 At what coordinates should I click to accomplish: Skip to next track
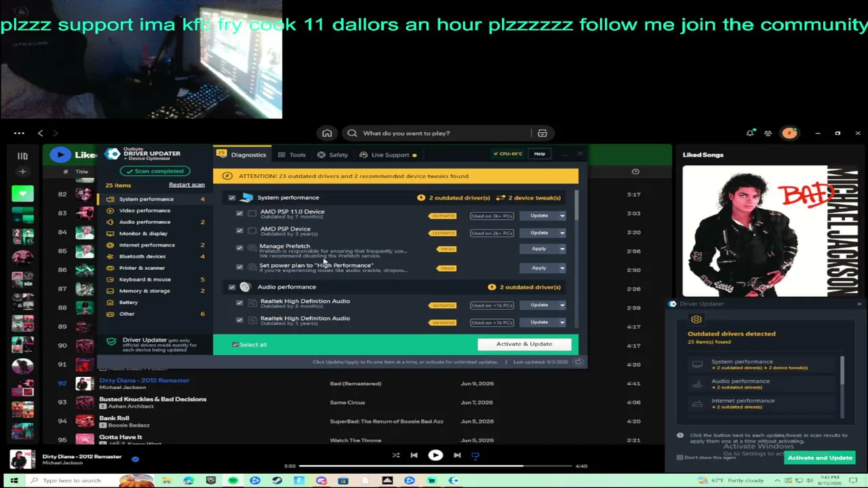pos(457,455)
